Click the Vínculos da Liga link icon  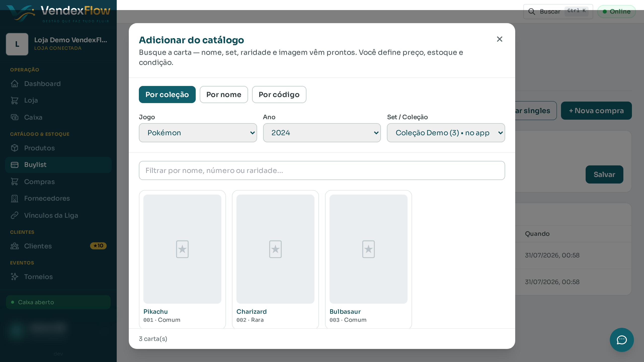15,215
